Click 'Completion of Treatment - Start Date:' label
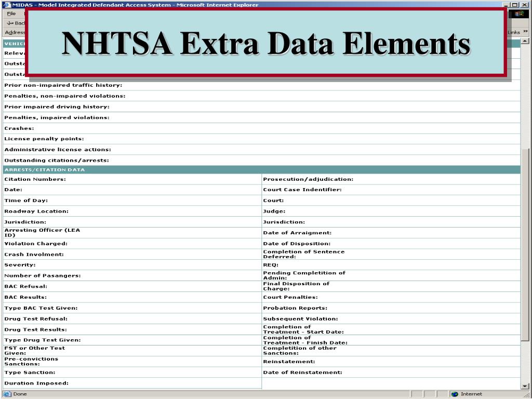The height and width of the screenshot is (399, 532). pyautogui.click(x=303, y=329)
